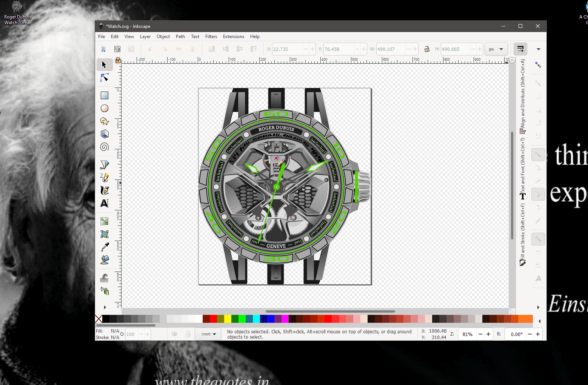Toggle current layer lock
The image size is (588, 385).
pos(188,334)
